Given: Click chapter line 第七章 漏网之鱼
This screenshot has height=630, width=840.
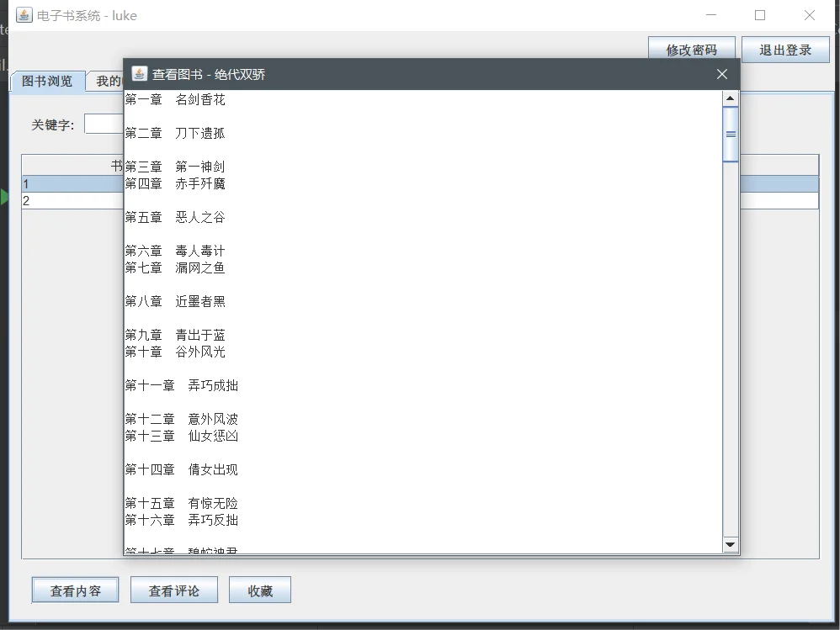Looking at the screenshot, I should coord(175,267).
